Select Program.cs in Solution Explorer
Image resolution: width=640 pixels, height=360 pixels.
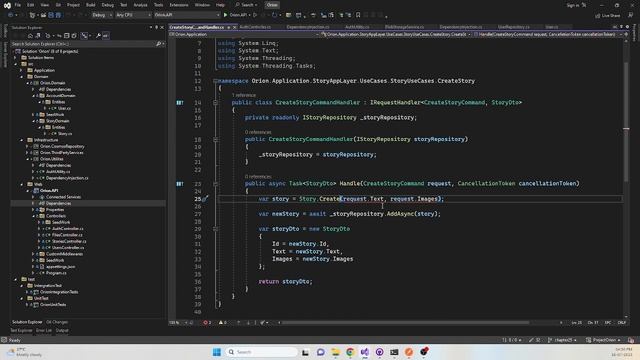pyautogui.click(x=56, y=273)
